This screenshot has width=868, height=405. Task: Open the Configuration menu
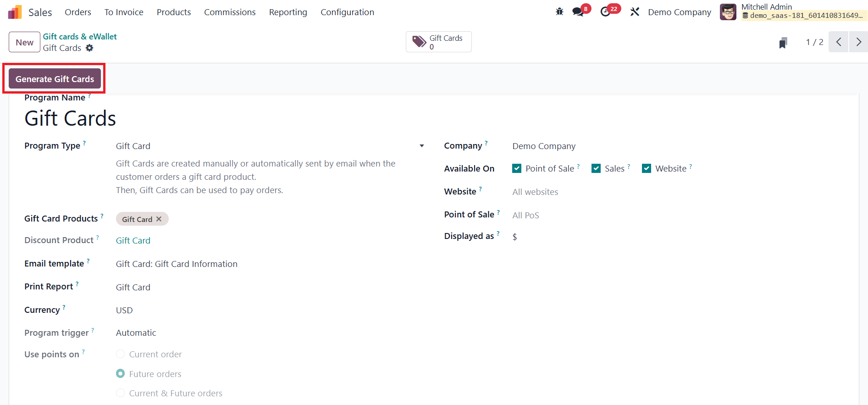tap(347, 12)
